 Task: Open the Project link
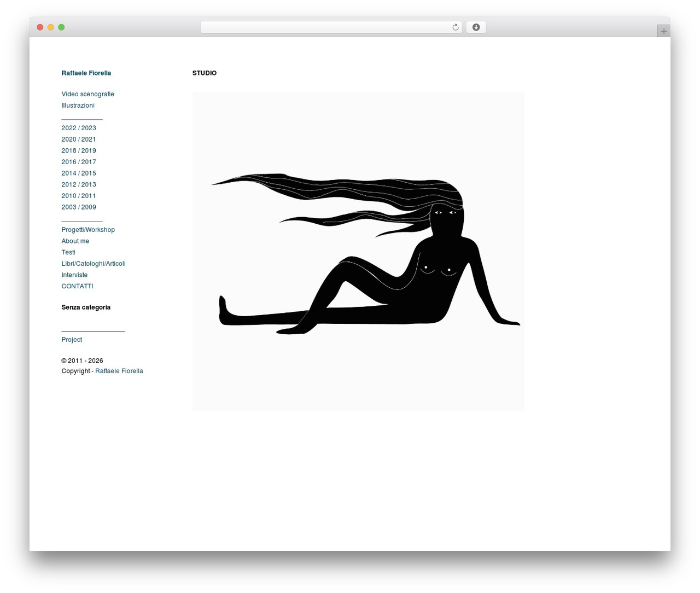click(72, 340)
